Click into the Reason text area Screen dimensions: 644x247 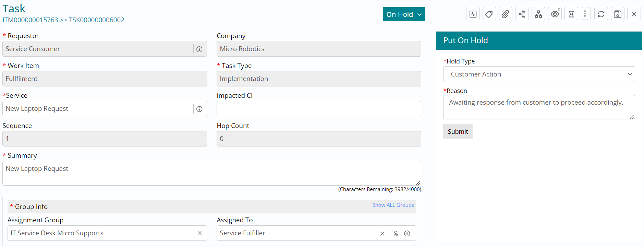pyautogui.click(x=539, y=107)
